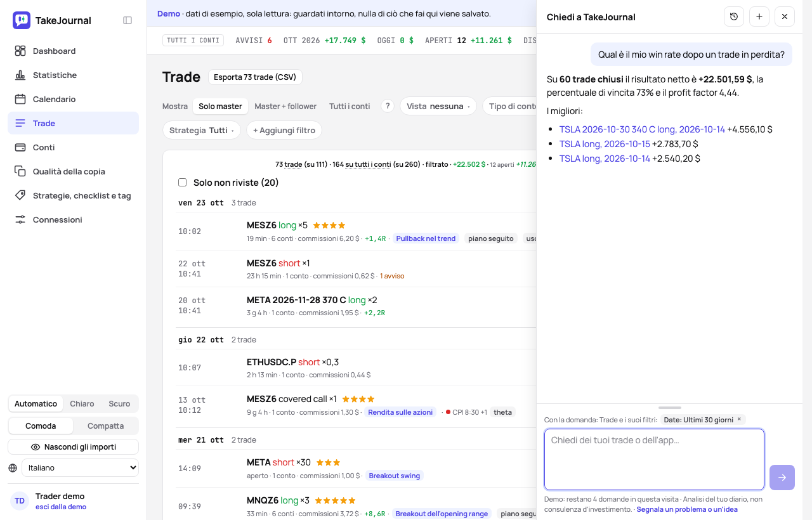Open the help question-mark next to Tutti i conti
This screenshot has width=812, height=520.
tap(387, 106)
